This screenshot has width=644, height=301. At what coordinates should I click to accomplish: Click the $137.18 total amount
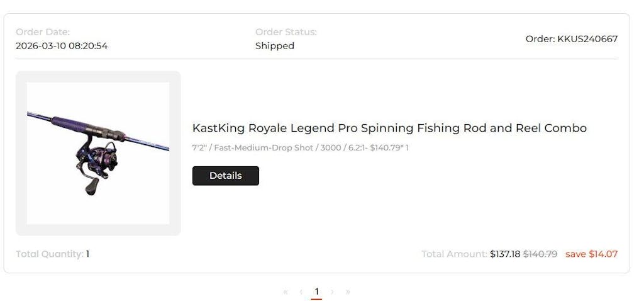point(505,254)
